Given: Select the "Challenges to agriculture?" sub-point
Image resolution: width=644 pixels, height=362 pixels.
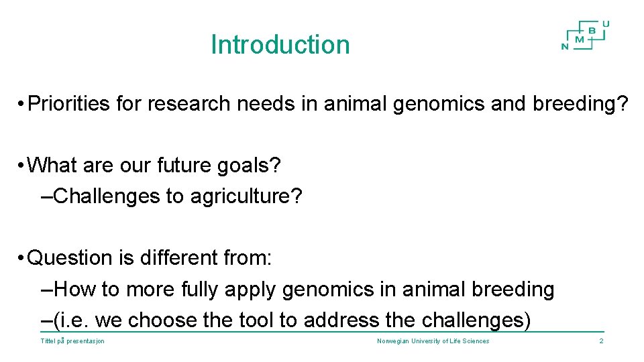Looking at the screenshot, I should [178, 196].
